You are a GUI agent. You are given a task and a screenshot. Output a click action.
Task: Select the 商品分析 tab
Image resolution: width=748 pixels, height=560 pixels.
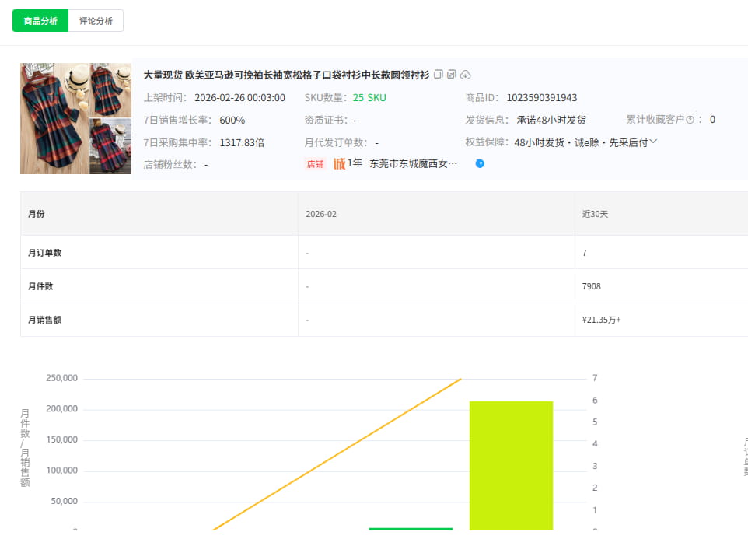point(40,21)
